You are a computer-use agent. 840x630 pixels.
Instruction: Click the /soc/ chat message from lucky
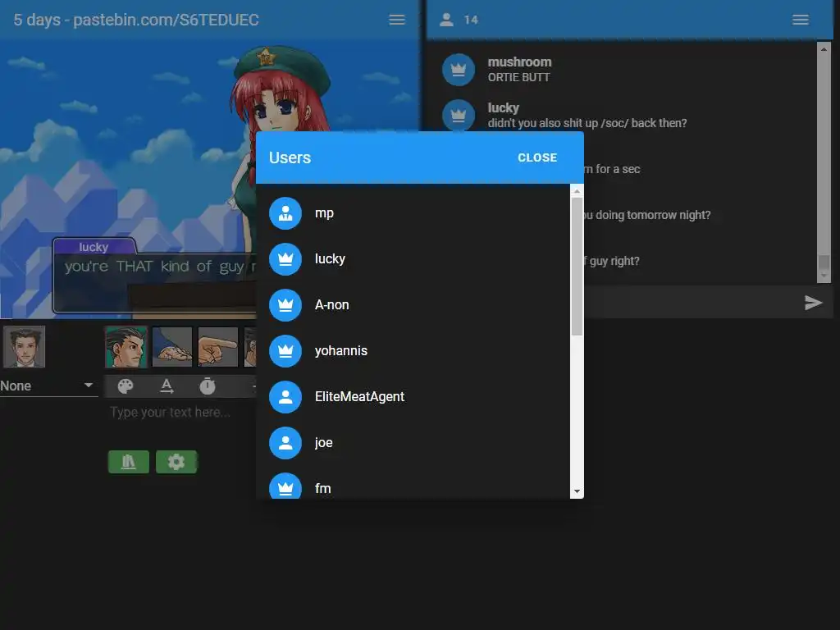[x=587, y=123]
